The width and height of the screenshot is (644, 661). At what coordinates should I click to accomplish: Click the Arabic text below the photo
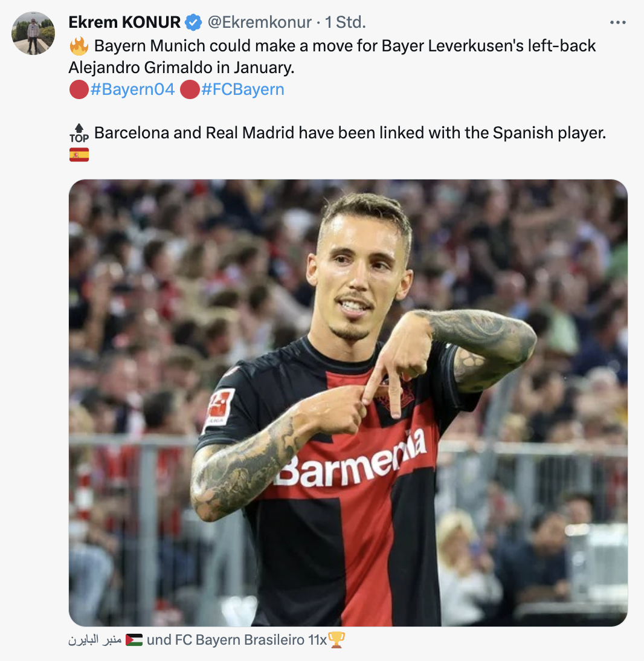(x=95, y=640)
